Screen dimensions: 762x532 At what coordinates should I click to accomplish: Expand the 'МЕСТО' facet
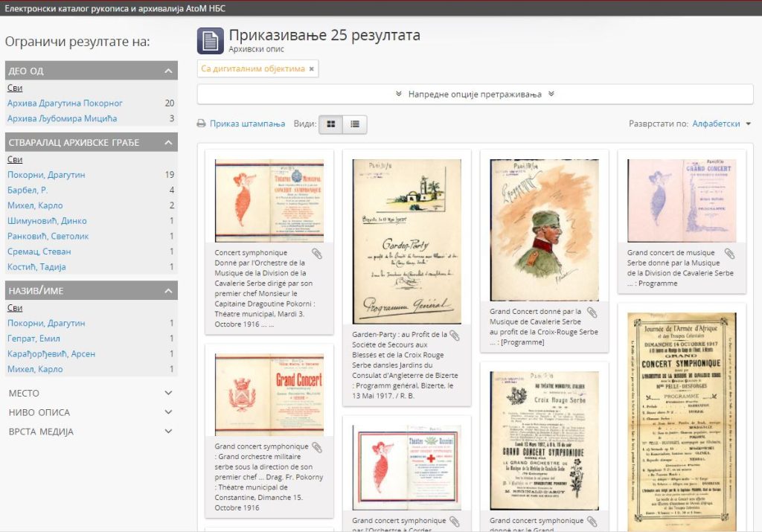(91, 393)
